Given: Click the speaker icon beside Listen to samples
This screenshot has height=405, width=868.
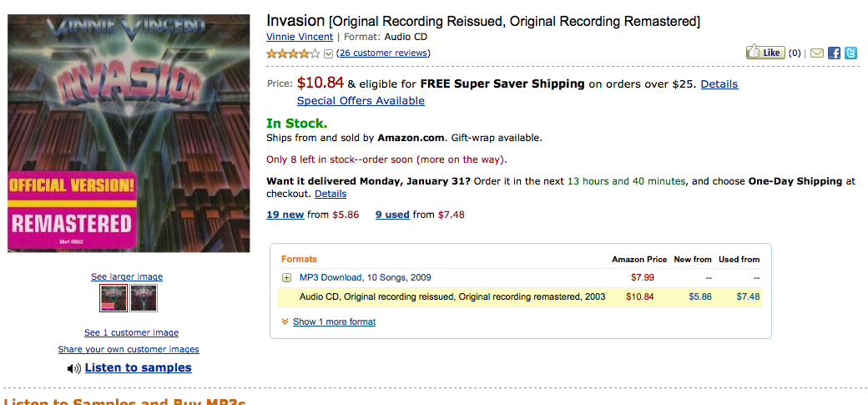Looking at the screenshot, I should (73, 368).
